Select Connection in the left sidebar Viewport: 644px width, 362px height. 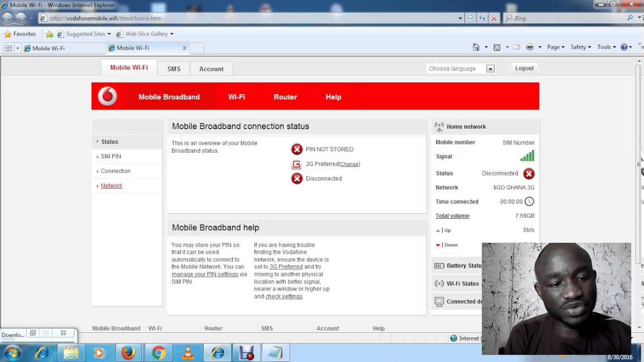(127, 171)
